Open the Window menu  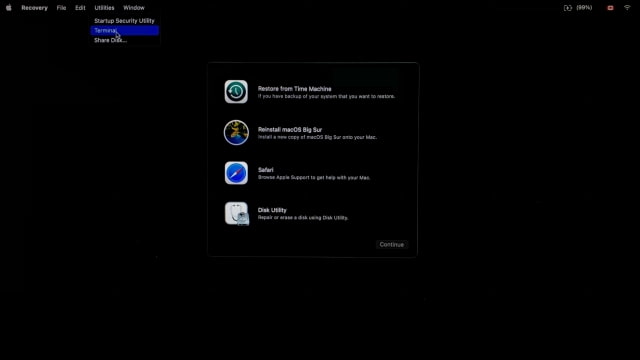pyautogui.click(x=134, y=8)
